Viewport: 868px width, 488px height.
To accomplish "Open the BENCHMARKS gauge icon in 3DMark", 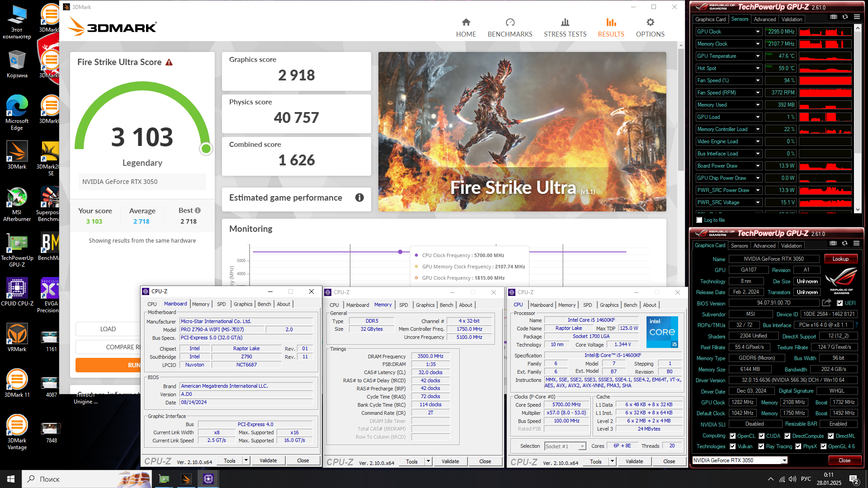I will [510, 23].
